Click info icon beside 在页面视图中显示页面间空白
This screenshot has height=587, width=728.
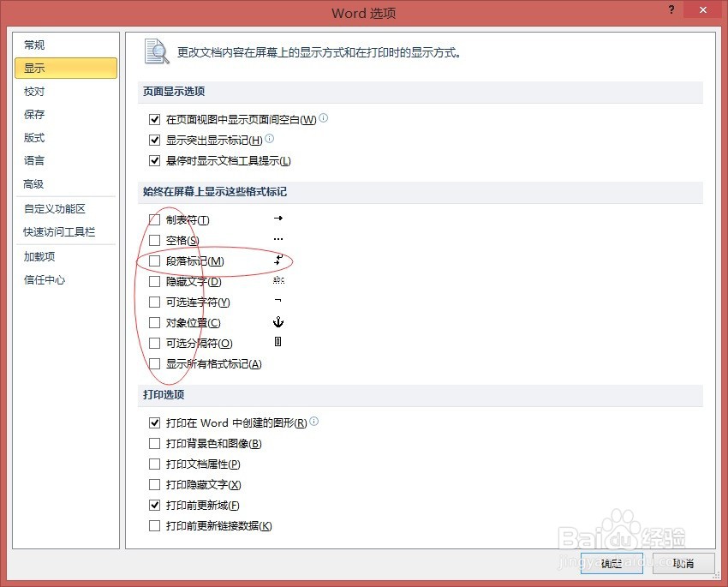coord(324,118)
